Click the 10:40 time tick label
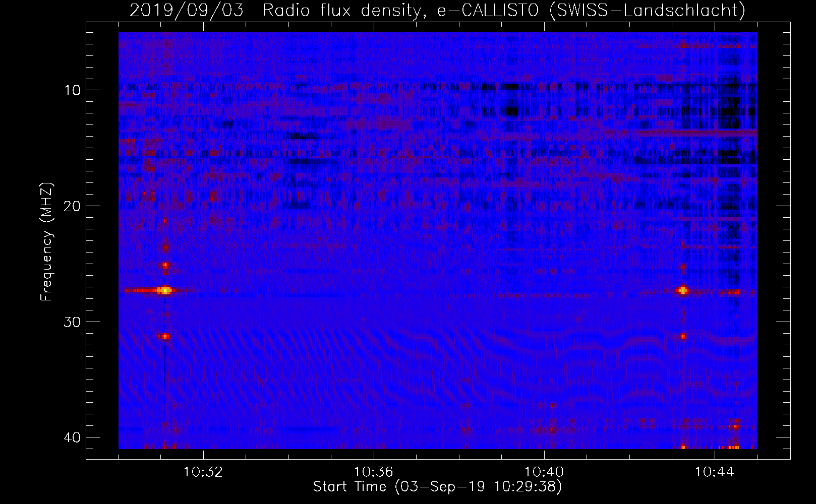Screen dimensions: 816x504 tap(544, 472)
